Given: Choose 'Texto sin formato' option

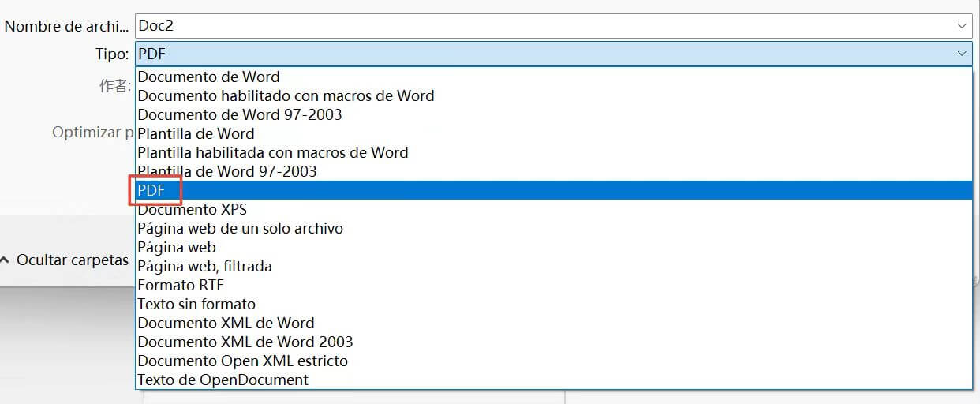Looking at the screenshot, I should (554, 304).
